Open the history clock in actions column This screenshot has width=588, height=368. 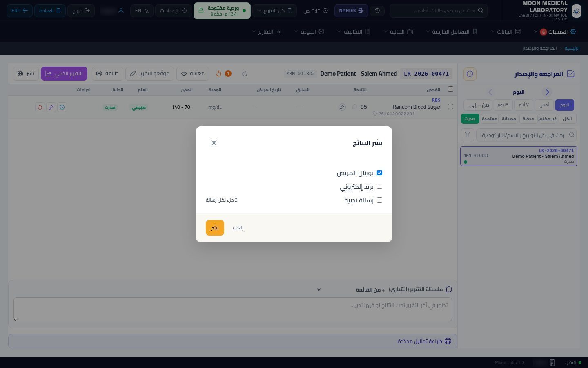[62, 107]
